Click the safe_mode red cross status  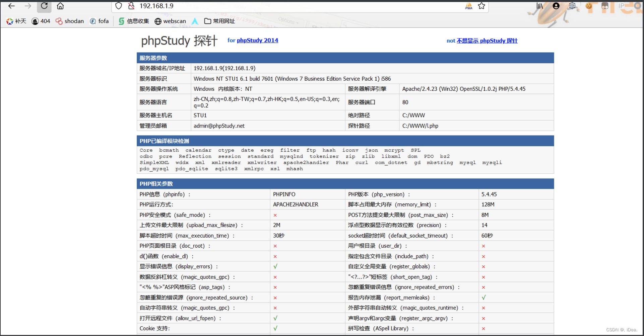[x=275, y=215]
